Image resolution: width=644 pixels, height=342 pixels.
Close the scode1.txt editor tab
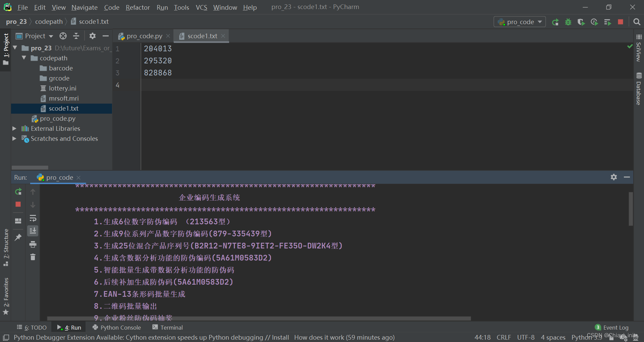pos(223,36)
